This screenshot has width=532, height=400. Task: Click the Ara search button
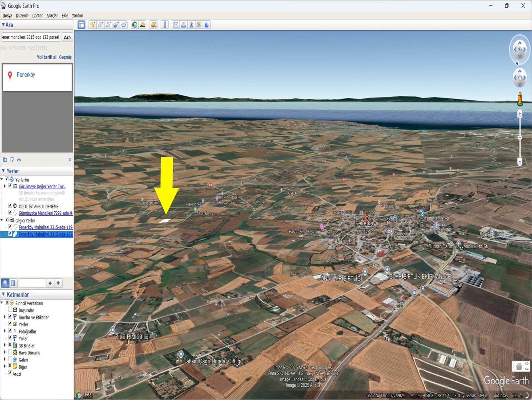tap(67, 38)
